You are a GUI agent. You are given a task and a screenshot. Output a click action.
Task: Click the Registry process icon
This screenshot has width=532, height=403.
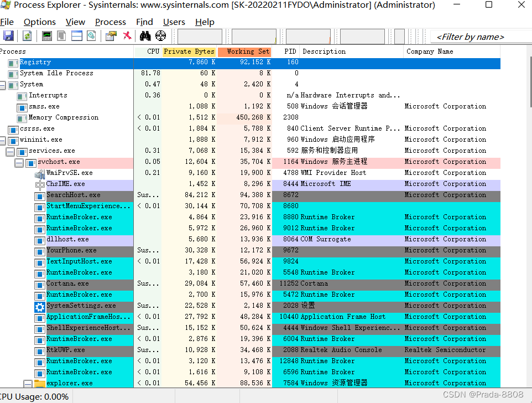coord(13,64)
